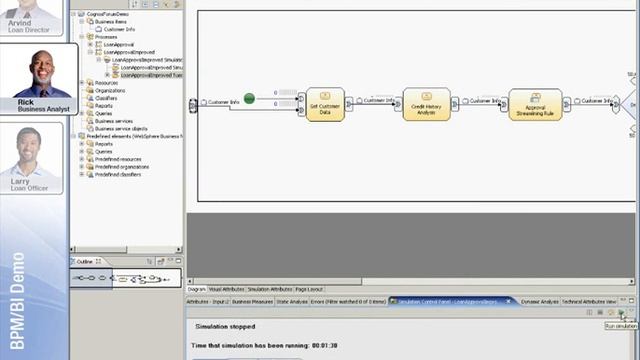
Task: Collapse the Processes folder
Action: pyautogui.click(x=82, y=37)
